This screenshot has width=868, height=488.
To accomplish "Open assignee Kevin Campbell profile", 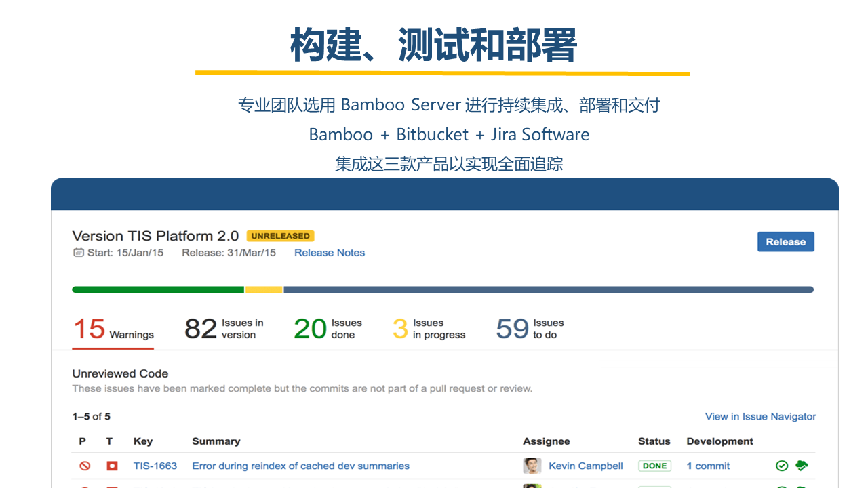I will point(586,466).
